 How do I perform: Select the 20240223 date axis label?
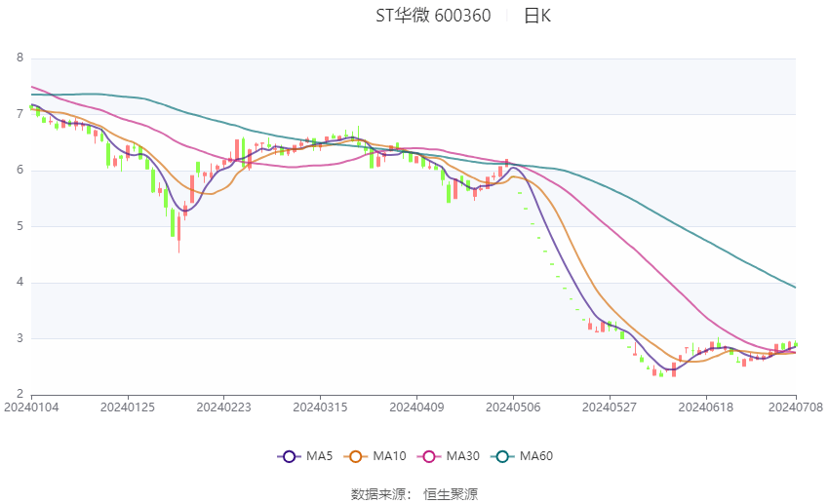click(x=223, y=407)
